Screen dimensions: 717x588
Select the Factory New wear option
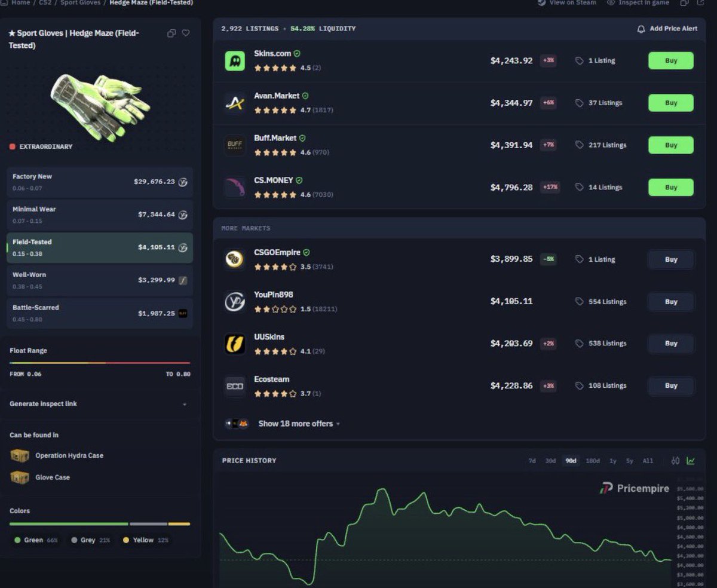pos(100,182)
